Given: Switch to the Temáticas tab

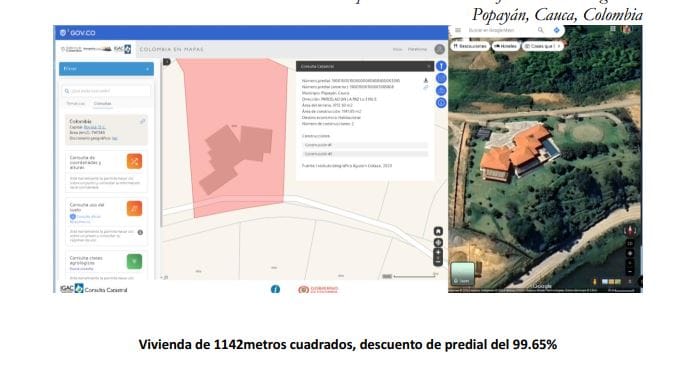Looking at the screenshot, I should click(x=76, y=104).
